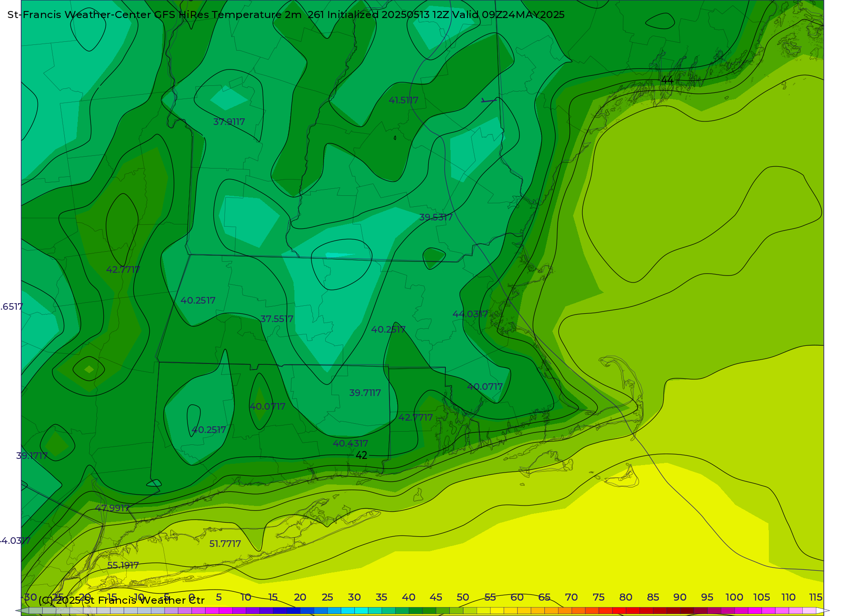
Task: Click the color scale label 100
Action: click(x=735, y=597)
